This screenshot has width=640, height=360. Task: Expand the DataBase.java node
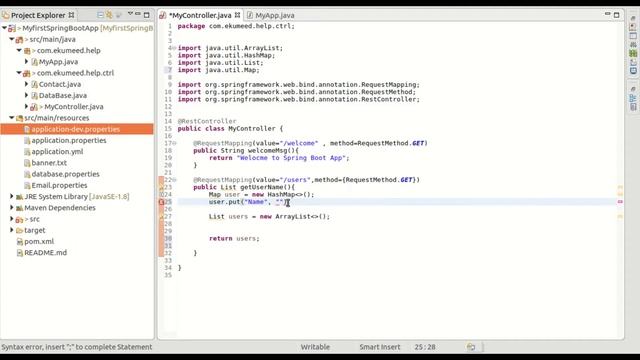tap(27, 96)
